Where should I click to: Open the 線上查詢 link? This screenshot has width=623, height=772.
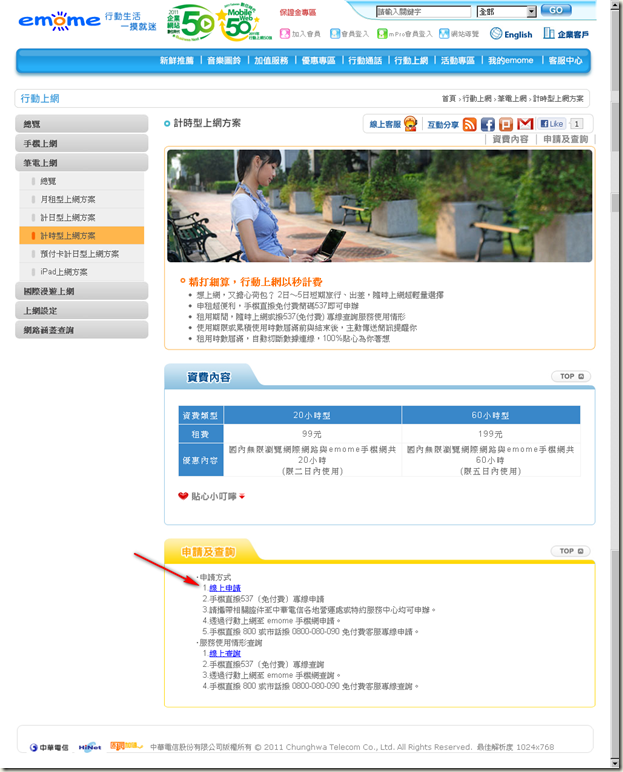[225, 653]
